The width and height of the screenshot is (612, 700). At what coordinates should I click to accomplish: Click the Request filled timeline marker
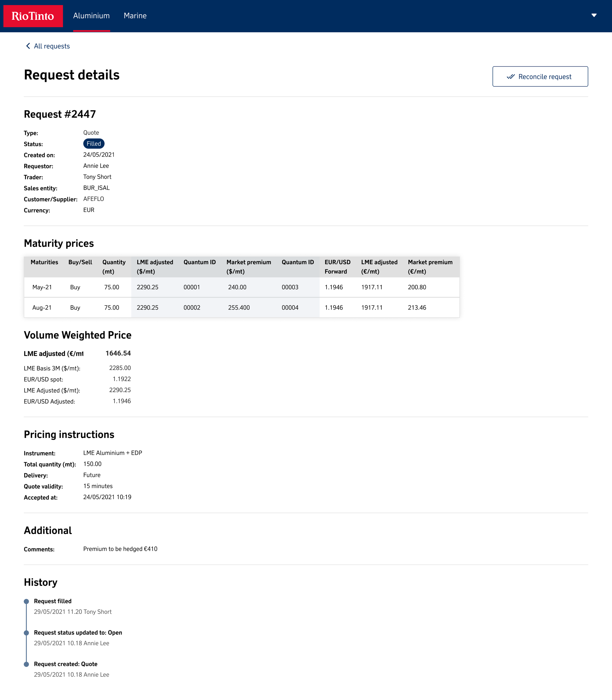pos(26,601)
